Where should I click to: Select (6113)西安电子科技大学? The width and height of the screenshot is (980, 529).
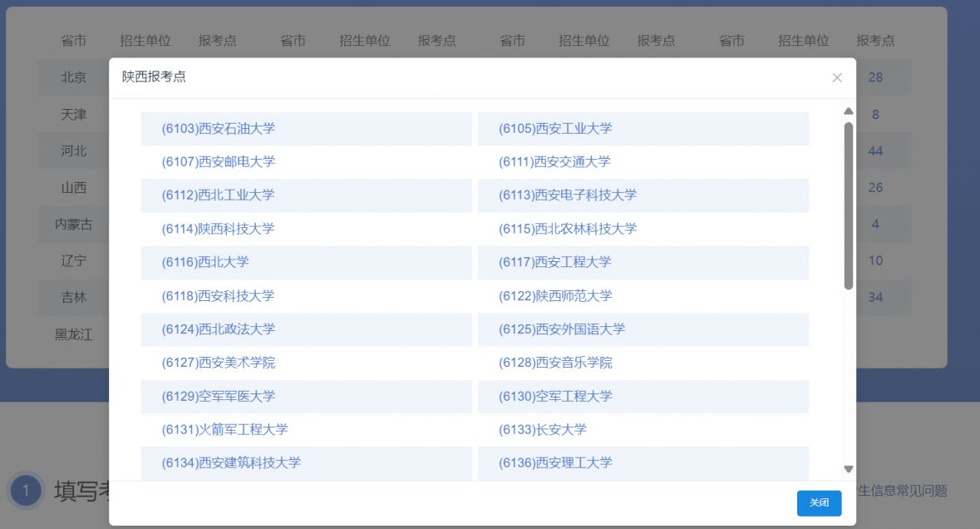(x=568, y=195)
